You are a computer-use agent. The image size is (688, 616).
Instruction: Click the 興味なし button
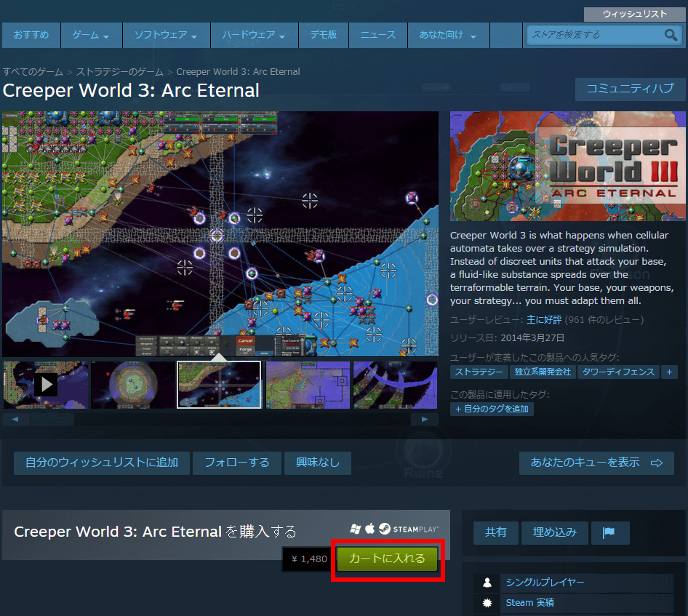click(318, 463)
